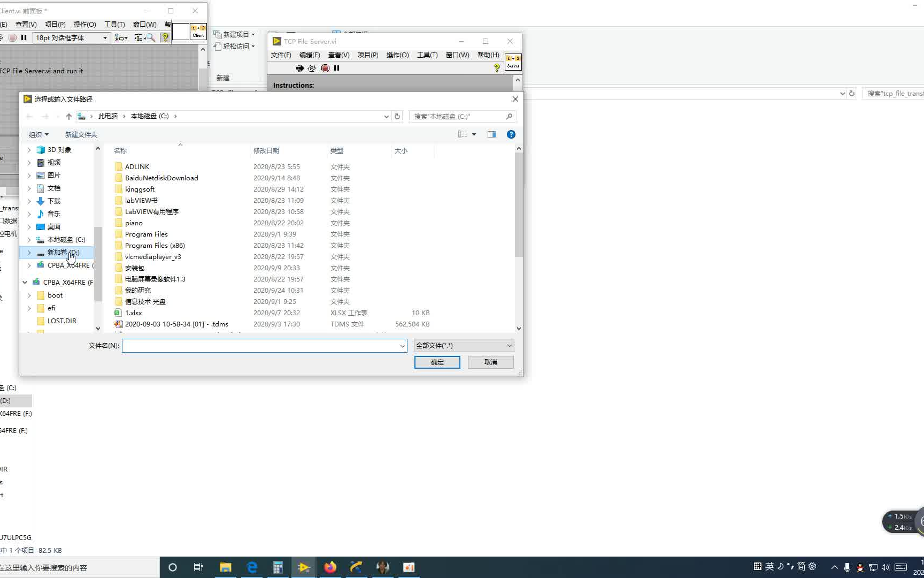Viewport: 924px width, 578px height.
Task: Pause execution in TCP File Server window
Action: [336, 68]
